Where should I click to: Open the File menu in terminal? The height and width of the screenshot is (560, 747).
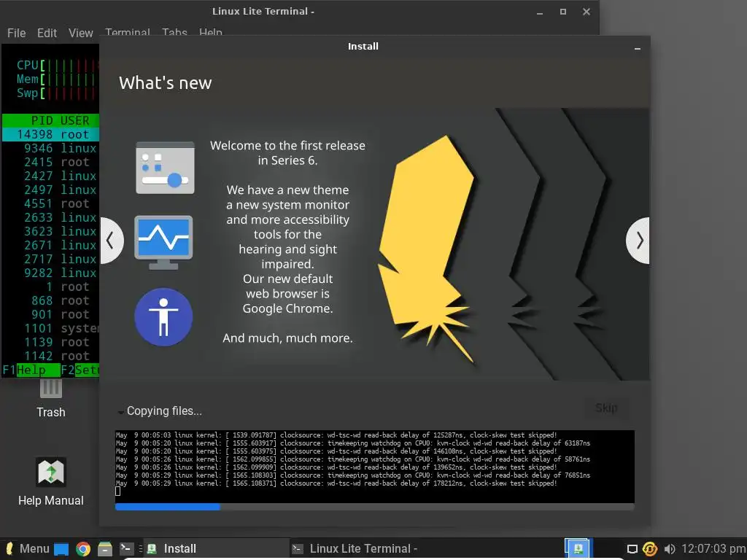tap(16, 33)
